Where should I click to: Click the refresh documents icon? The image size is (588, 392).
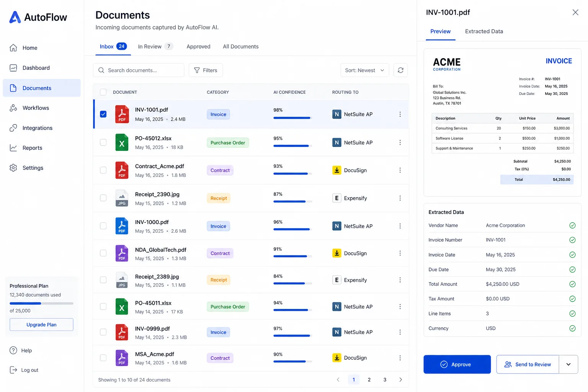(x=400, y=70)
